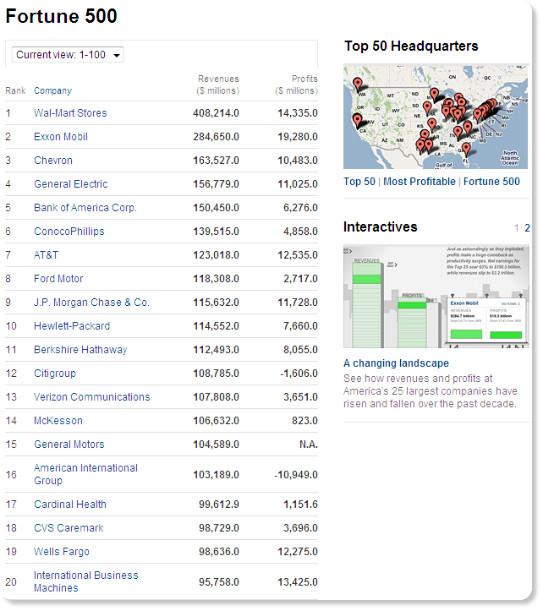The height and width of the screenshot is (608, 540).
Task: Open the Hewlett-Packard link
Action: 72,326
